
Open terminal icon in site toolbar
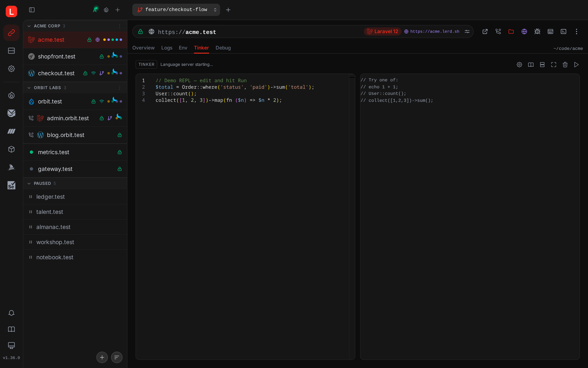tap(563, 31)
